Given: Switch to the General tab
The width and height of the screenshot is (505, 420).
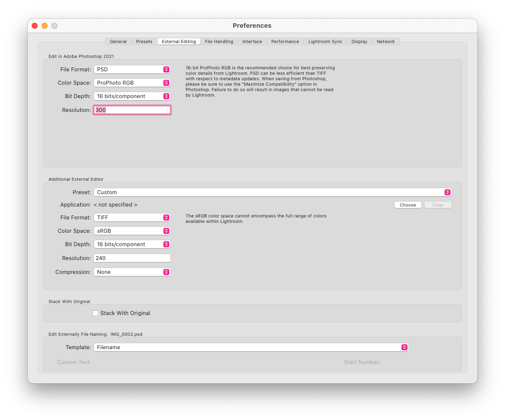Looking at the screenshot, I should [x=118, y=42].
